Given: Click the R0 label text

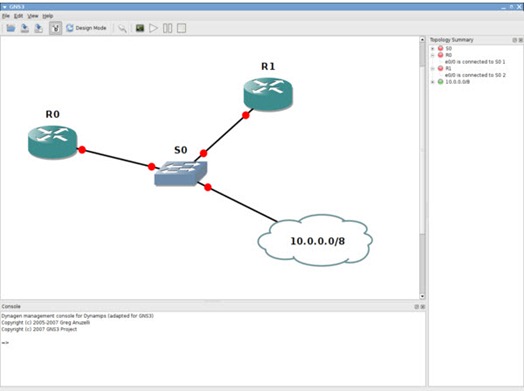Looking at the screenshot, I should (52, 114).
